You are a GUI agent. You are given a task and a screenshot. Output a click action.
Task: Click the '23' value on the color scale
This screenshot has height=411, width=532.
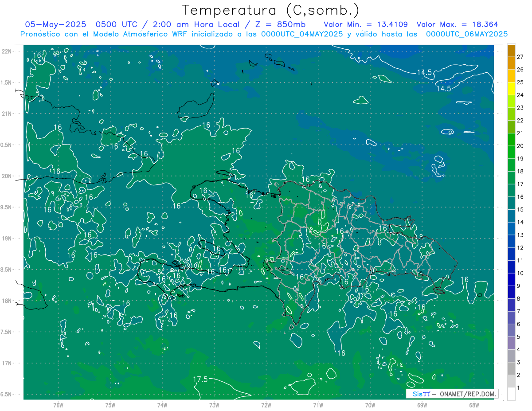pyautogui.click(x=520, y=108)
